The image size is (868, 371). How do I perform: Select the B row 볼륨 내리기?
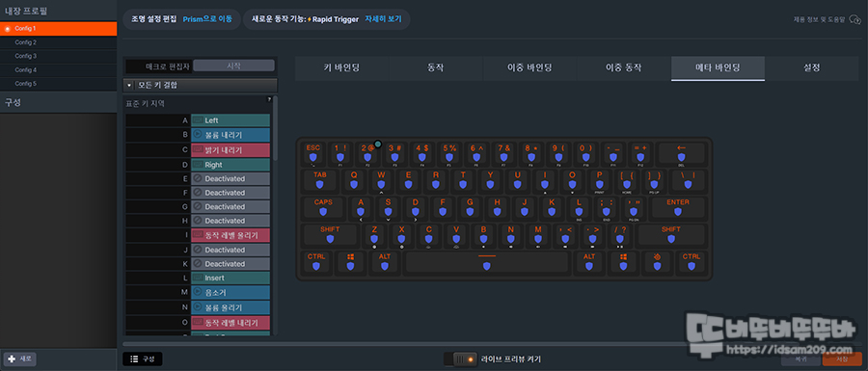198,134
